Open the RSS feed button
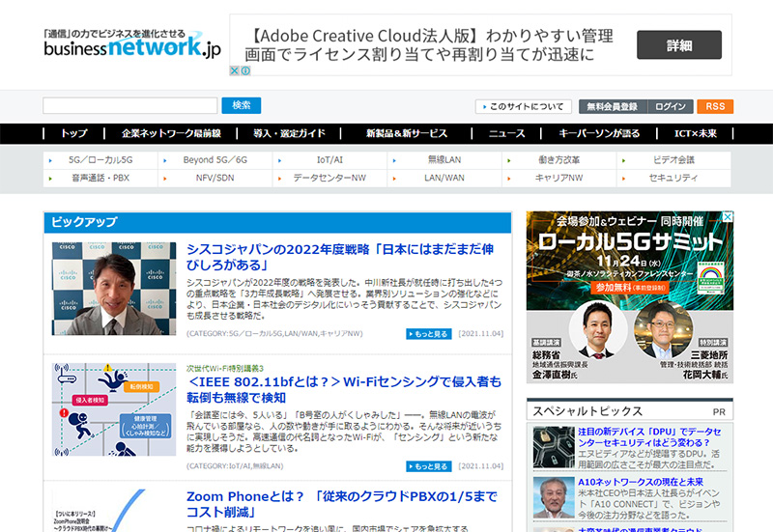 [715, 106]
